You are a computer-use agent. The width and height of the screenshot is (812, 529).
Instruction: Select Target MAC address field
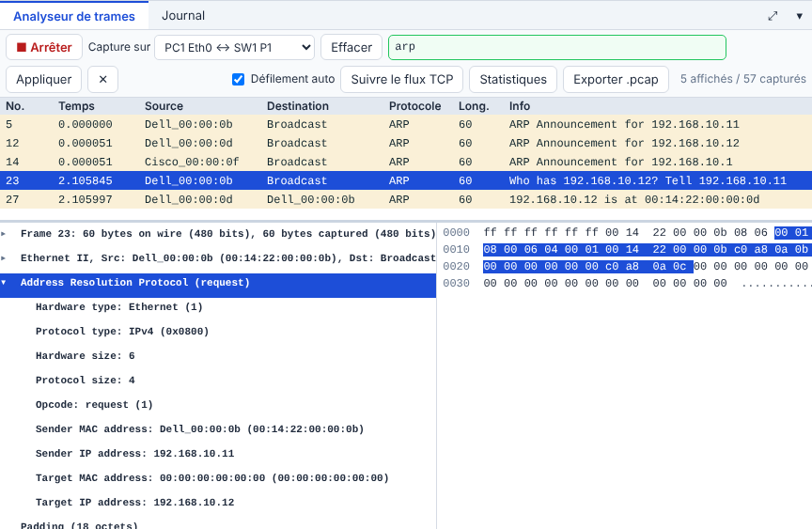pos(212,477)
